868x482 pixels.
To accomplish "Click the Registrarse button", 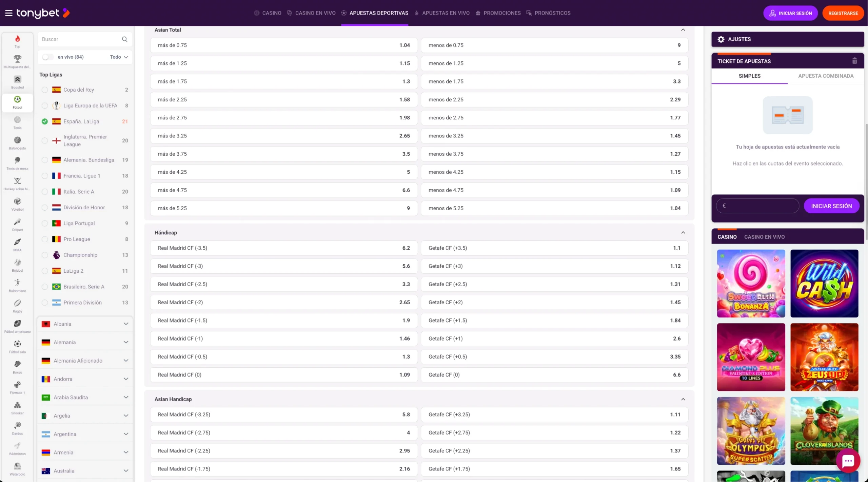I will [843, 13].
